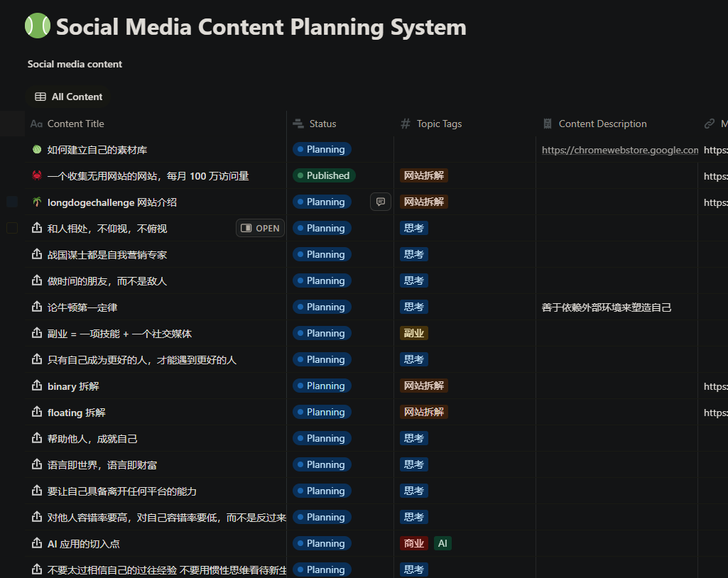Screen dimensions: 728x578
Task: Select the checkbox for the longdogechallenge row
Action: tap(12, 202)
